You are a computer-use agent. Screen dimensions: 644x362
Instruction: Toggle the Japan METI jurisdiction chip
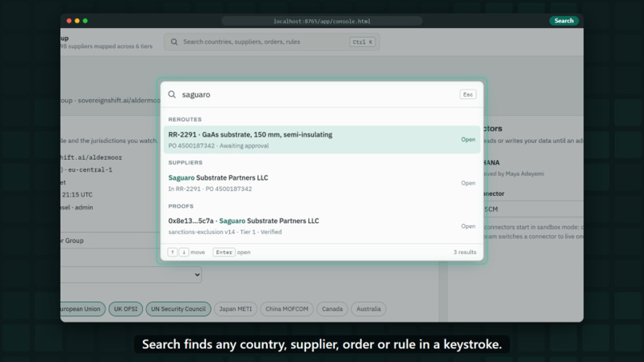tap(236, 309)
